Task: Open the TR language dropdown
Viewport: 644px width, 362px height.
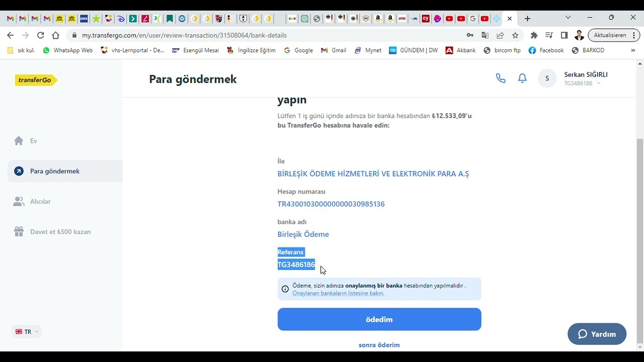Action: tap(27, 332)
